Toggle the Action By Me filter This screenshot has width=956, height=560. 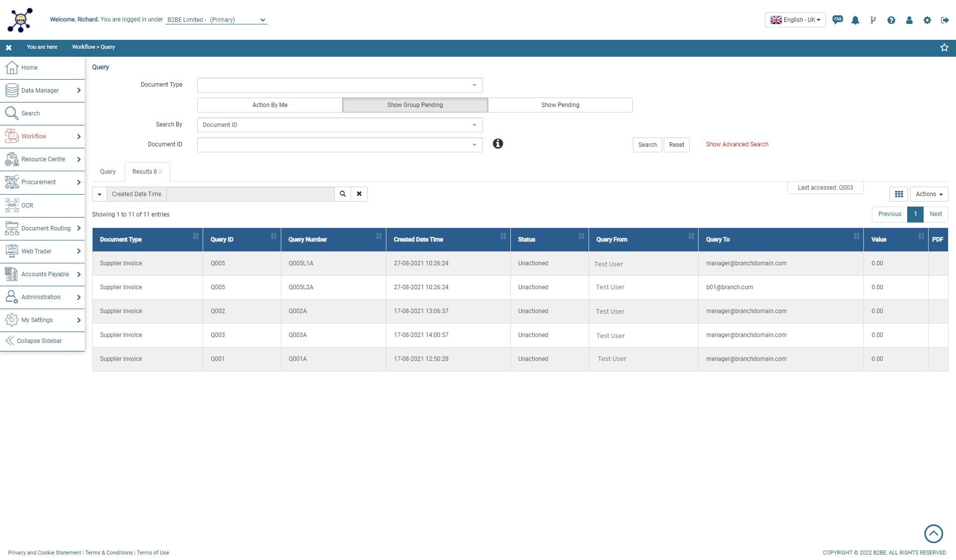point(270,105)
